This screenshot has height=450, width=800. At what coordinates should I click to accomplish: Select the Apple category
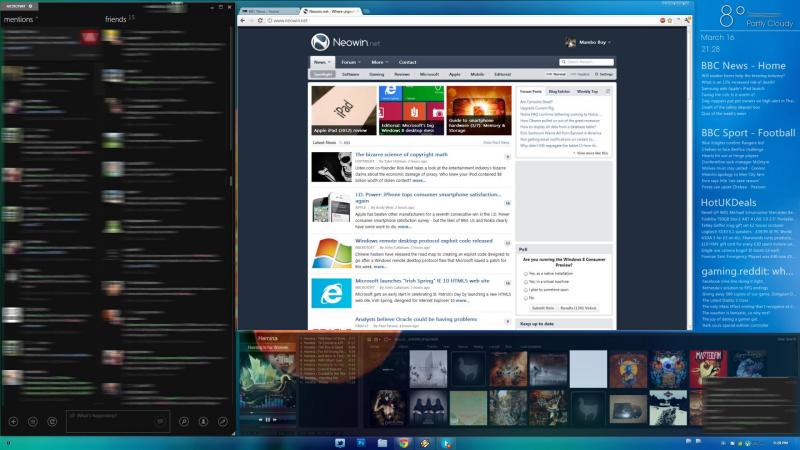click(x=455, y=74)
